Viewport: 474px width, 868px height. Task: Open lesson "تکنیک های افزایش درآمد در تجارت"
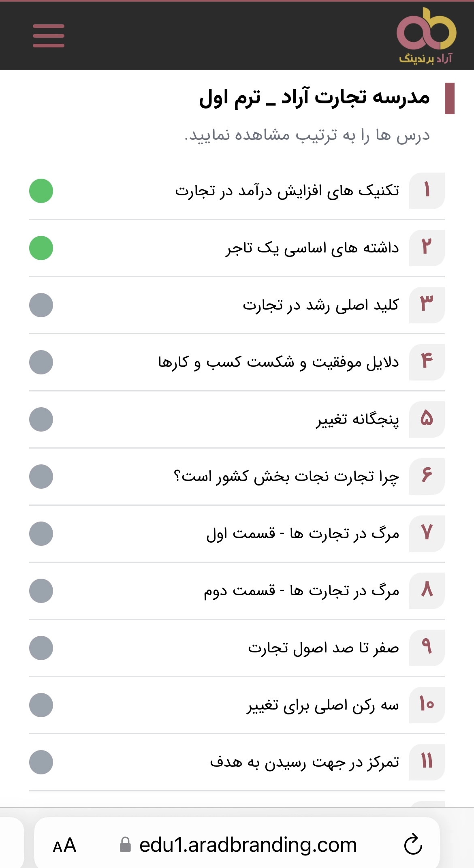coord(287,191)
